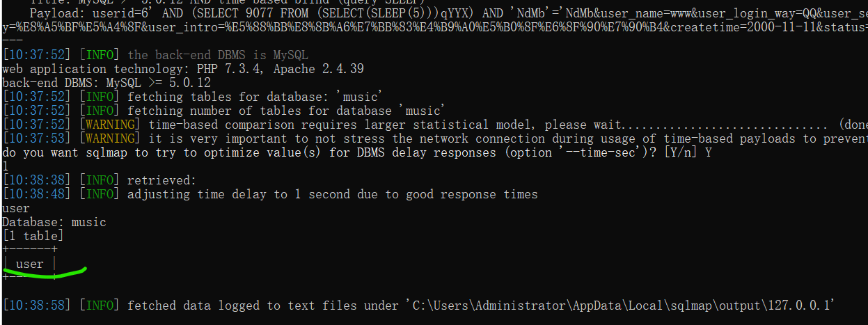Click the 'adjusting time delay to 1 second' line

coord(332,194)
